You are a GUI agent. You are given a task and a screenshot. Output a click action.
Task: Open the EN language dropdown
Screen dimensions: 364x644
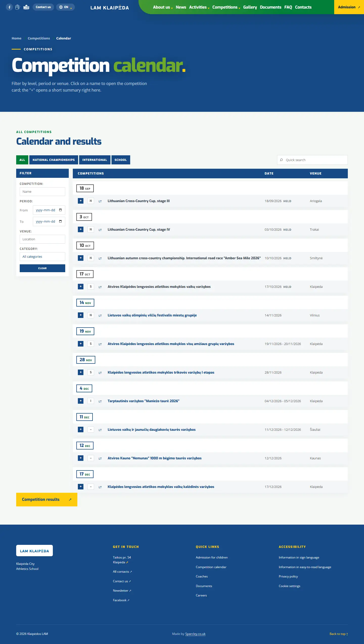(x=65, y=7)
